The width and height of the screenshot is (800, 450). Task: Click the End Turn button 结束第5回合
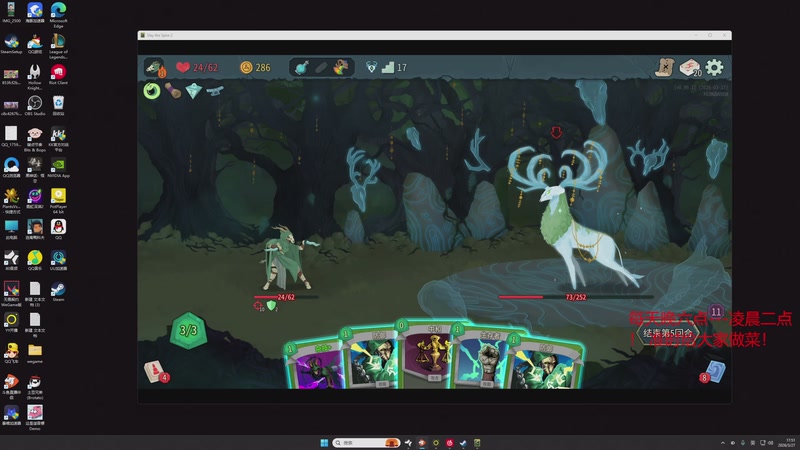(668, 333)
